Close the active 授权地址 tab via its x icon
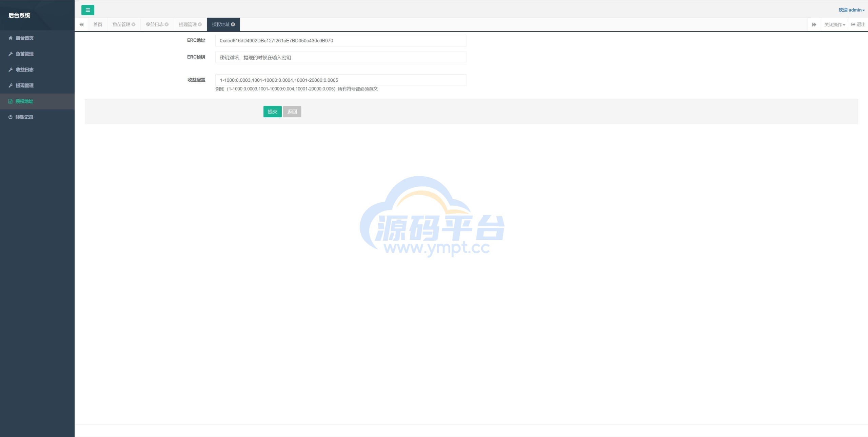Image resolution: width=868 pixels, height=437 pixels. [233, 24]
